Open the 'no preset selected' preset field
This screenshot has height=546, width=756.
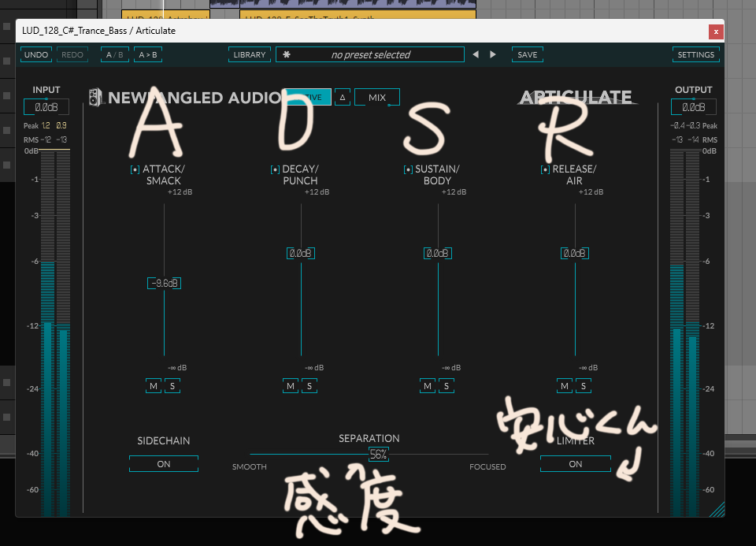(370, 54)
